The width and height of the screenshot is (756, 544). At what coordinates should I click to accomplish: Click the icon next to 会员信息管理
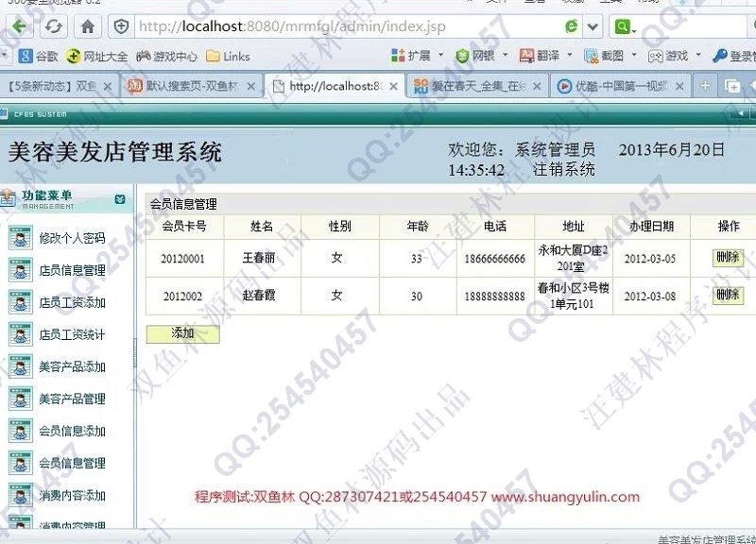tap(20, 463)
